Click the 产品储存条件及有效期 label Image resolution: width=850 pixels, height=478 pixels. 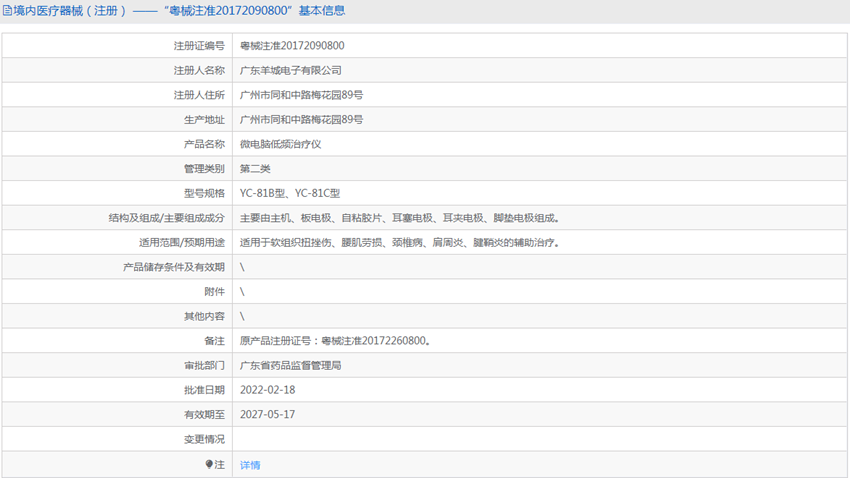[173, 267]
